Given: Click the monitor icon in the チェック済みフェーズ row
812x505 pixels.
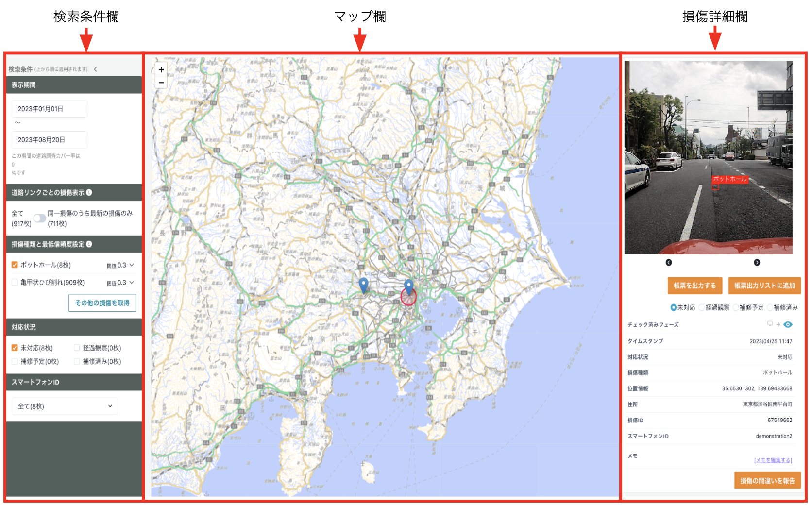Looking at the screenshot, I should point(771,324).
